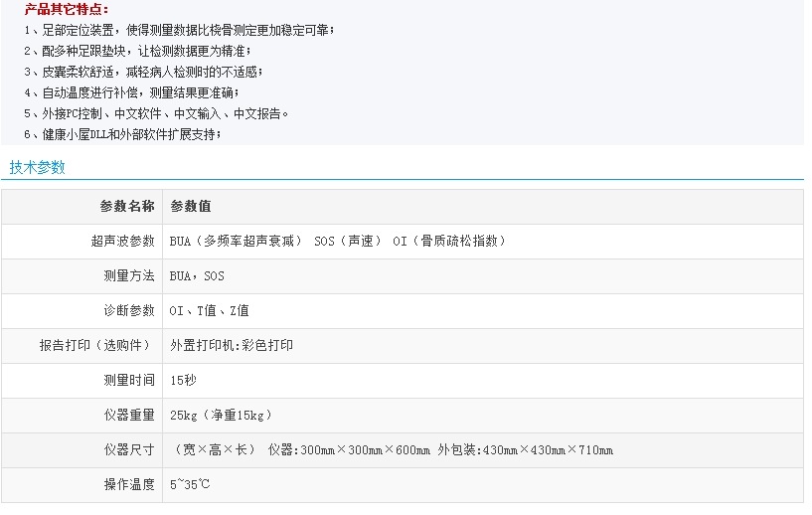Click the 测量方法 row label
Screen dimensions: 812x515
point(129,276)
